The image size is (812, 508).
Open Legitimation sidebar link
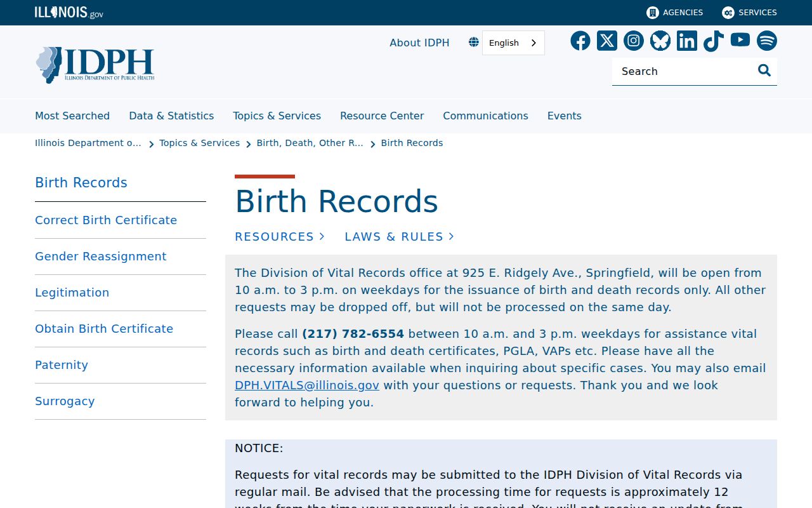click(72, 292)
